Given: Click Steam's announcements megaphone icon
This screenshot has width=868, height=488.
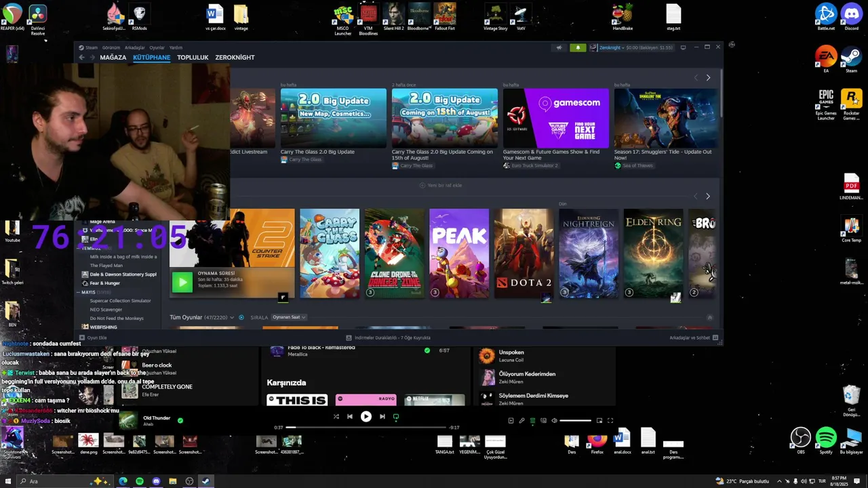Looking at the screenshot, I should click(559, 47).
